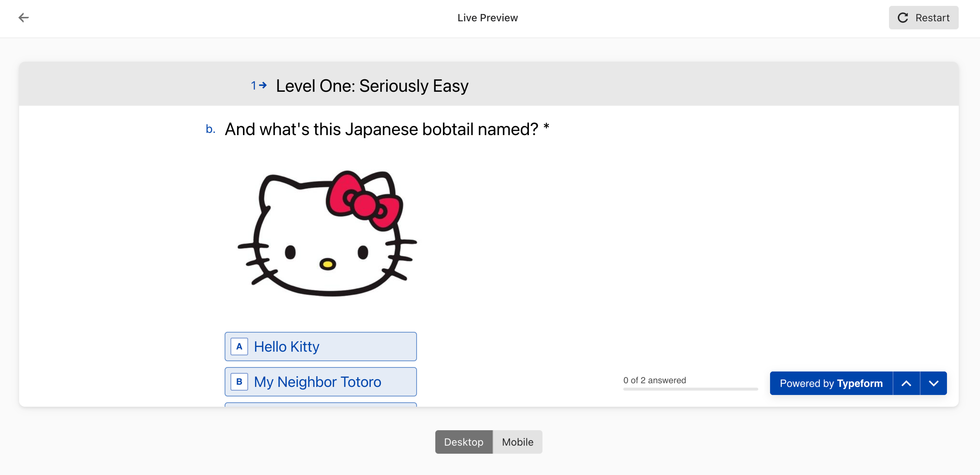Viewport: 980px width, 475px height.
Task: Click the 'b.' question label
Action: [210, 129]
